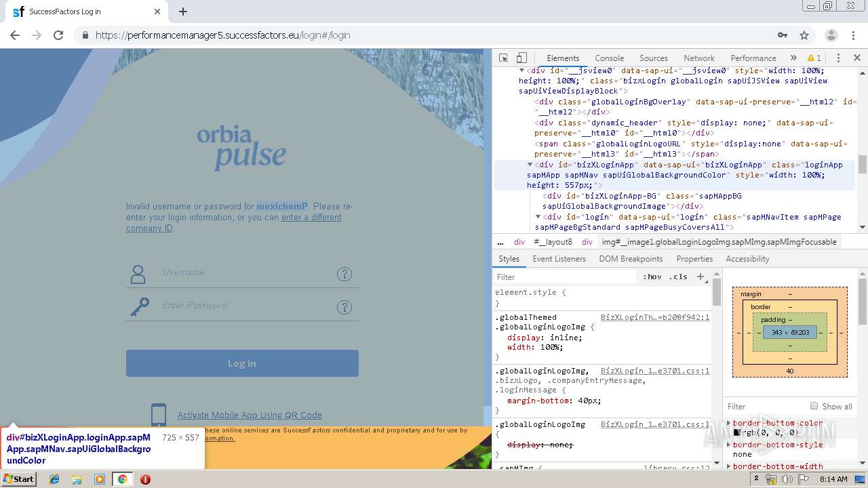Click the password key icon
Image resolution: width=868 pixels, height=488 pixels.
140,307
